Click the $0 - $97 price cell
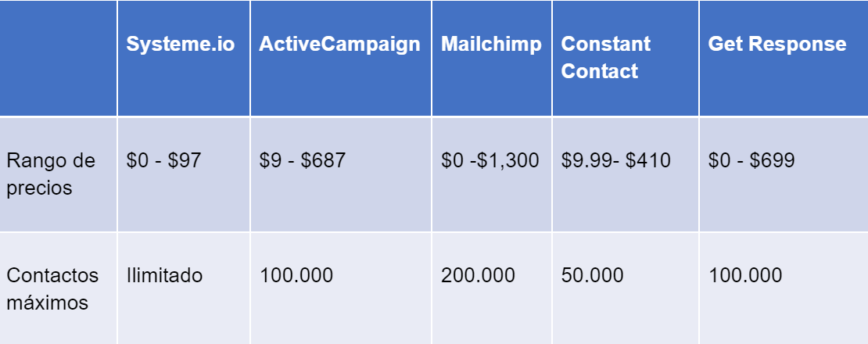Image resolution: width=868 pixels, height=344 pixels. 163,161
